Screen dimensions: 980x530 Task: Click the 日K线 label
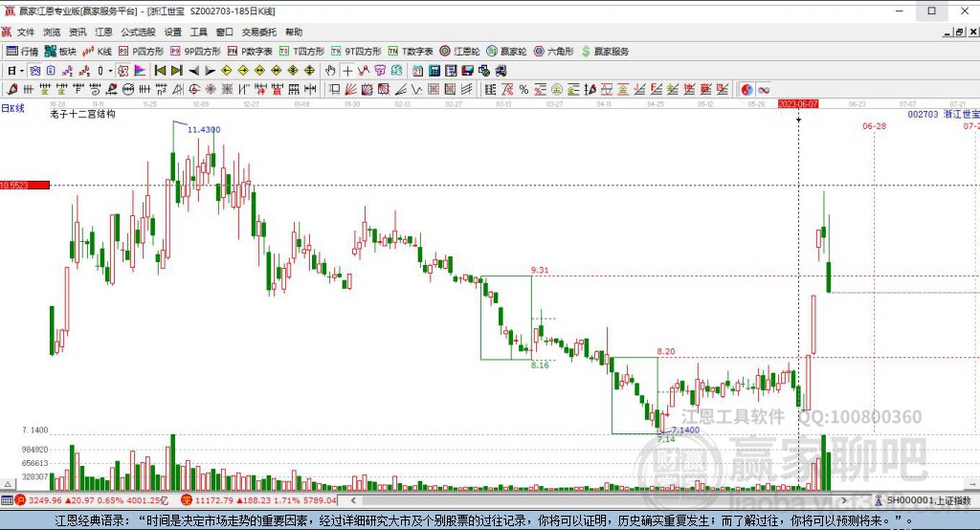(12, 108)
